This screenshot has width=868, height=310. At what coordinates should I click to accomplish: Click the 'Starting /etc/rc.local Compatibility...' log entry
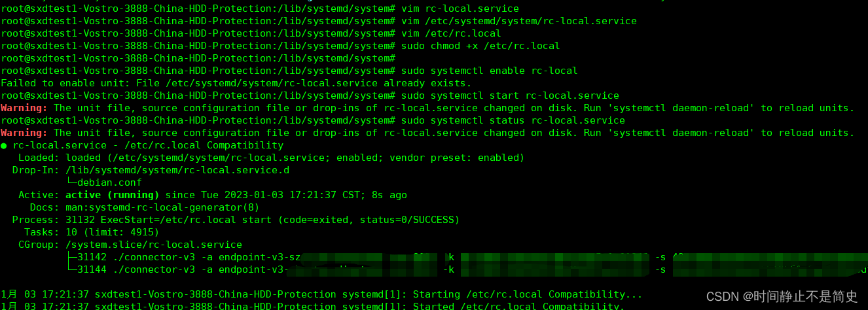528,294
